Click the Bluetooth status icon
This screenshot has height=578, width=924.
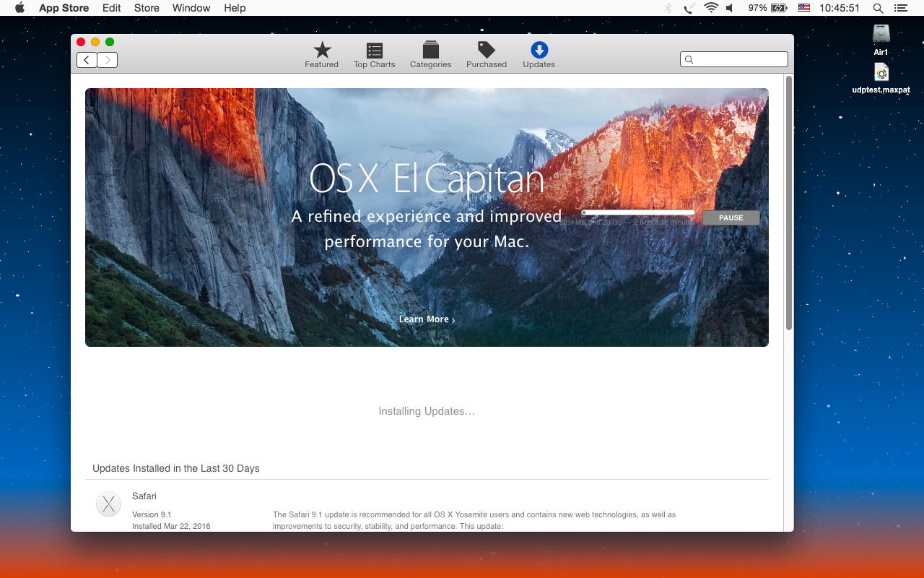pos(668,8)
